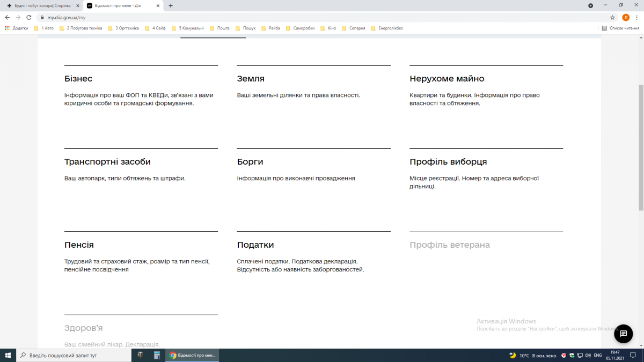Open the Транспортні засоби section
Viewport: 644px width, 362px height.
click(x=107, y=162)
